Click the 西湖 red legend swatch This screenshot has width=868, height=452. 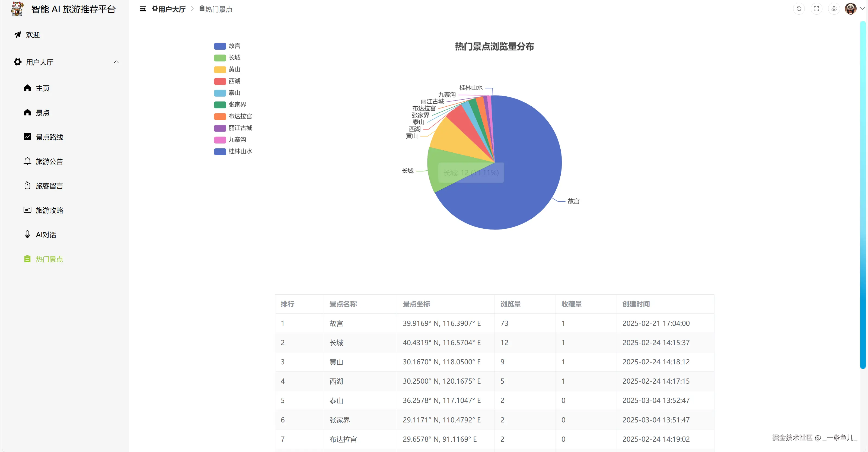(x=220, y=81)
